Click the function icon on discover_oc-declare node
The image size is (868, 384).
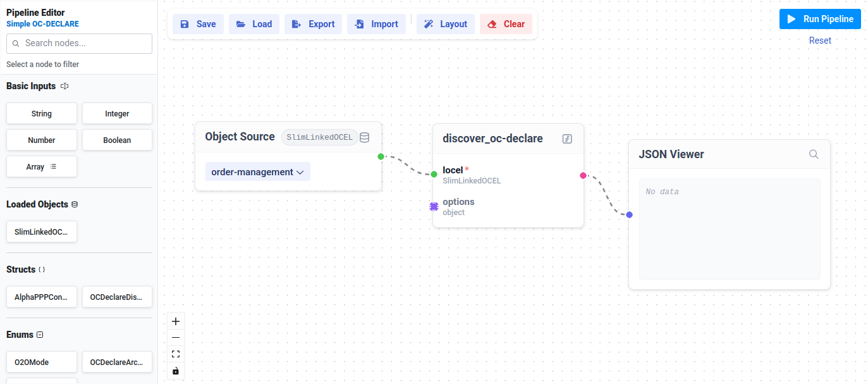coord(567,139)
